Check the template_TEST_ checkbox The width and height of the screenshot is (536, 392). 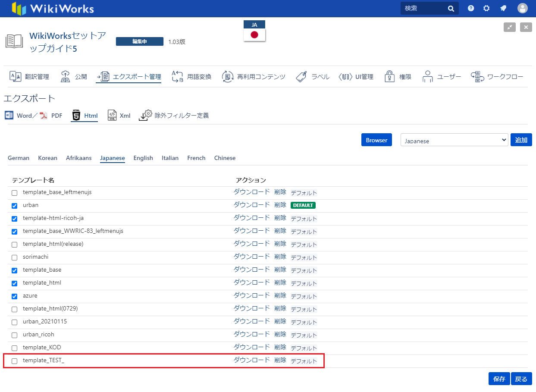pos(14,361)
